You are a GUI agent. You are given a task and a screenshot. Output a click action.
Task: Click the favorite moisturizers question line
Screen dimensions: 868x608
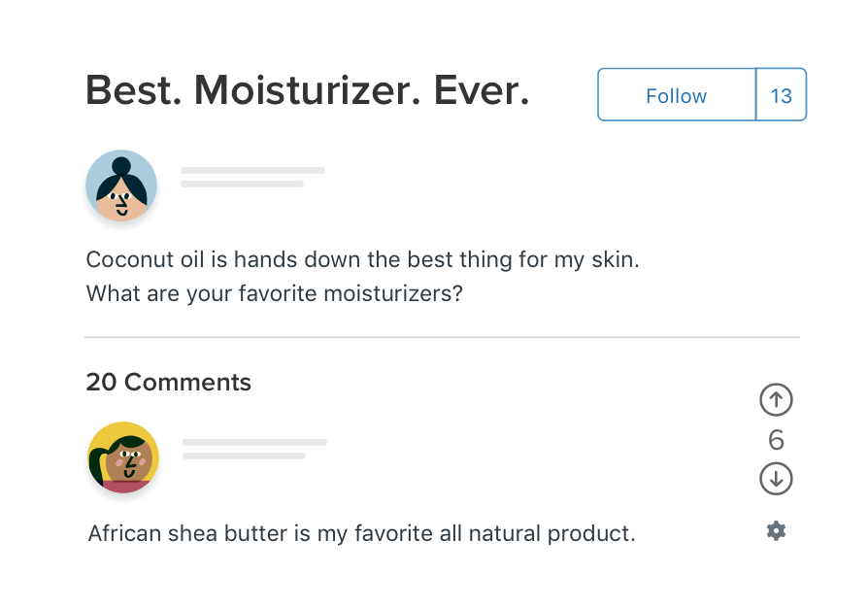pos(274,293)
